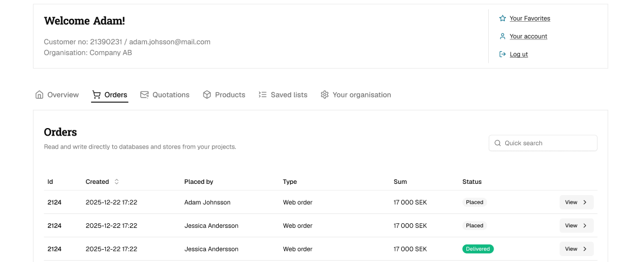
Task: Click the box icon for Products
Action: (x=206, y=95)
